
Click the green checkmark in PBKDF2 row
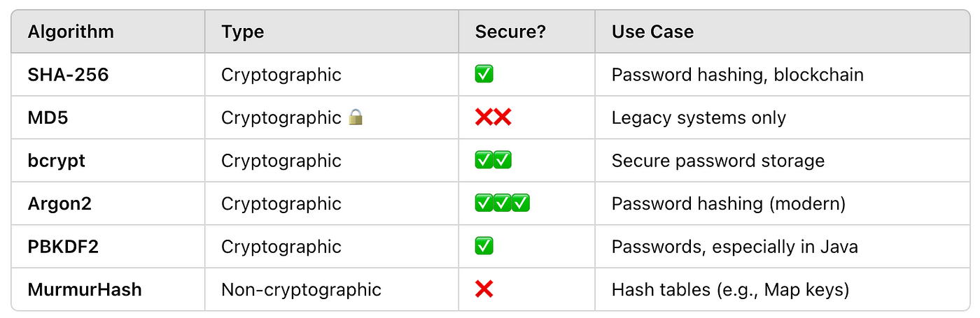(484, 246)
